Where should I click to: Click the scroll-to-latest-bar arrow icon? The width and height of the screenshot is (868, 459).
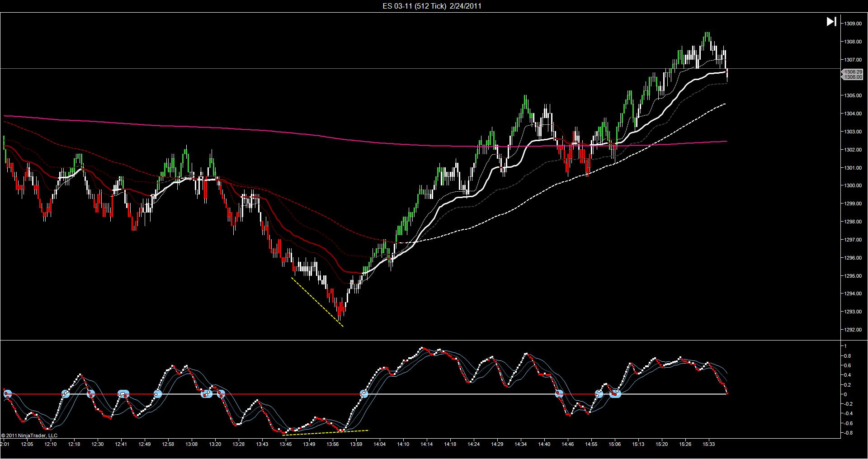pyautogui.click(x=831, y=22)
